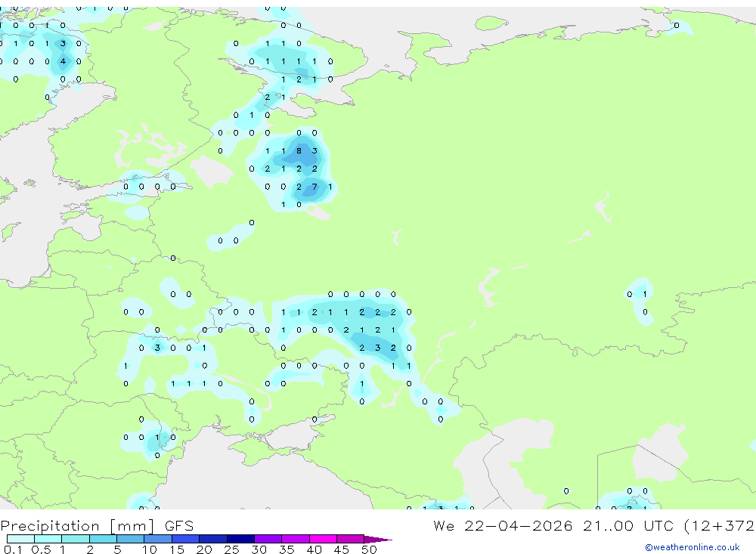Click the date 'We 22-04-2026'
The width and height of the screenshot is (756, 554).
pos(503,526)
